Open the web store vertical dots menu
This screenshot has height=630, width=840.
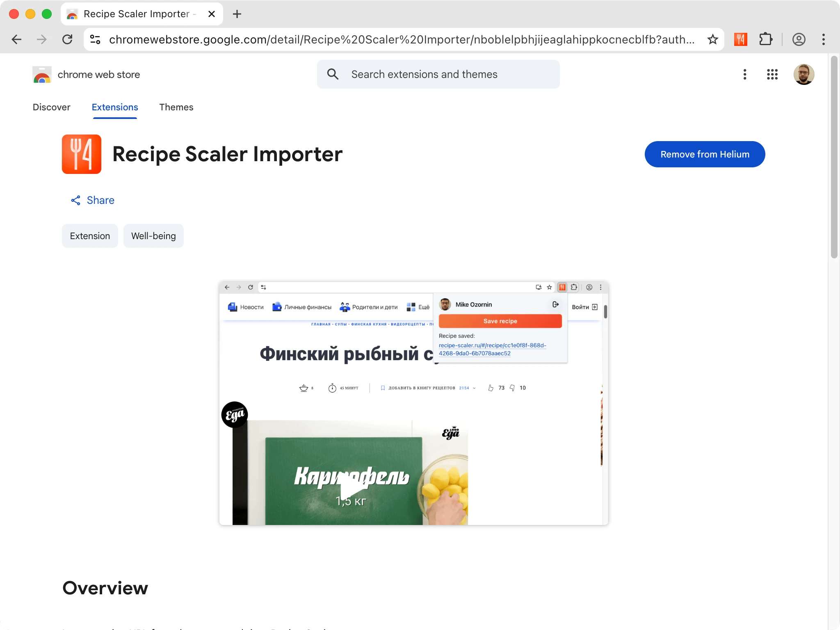pyautogui.click(x=745, y=74)
